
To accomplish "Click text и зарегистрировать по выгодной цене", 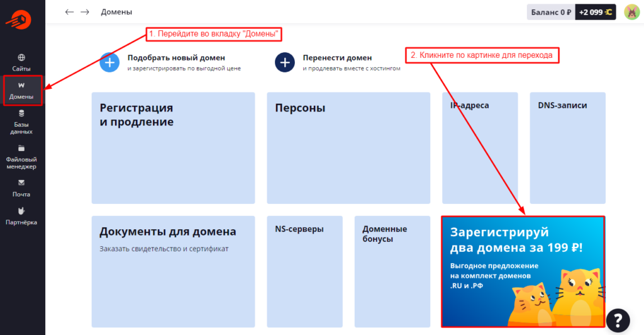I will 184,69.
